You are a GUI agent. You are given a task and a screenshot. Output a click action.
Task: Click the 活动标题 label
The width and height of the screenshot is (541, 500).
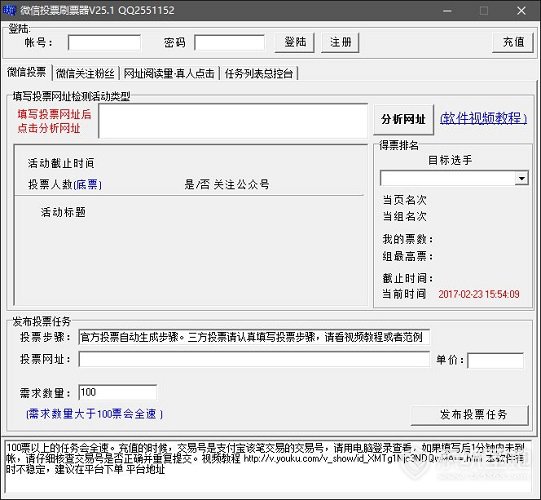63,212
